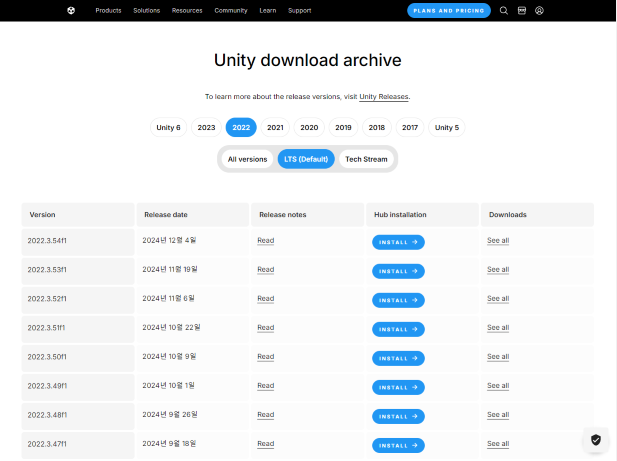The width and height of the screenshot is (617, 461).
Task: Install Unity 2022.3.49f1 via Hub
Action: coord(398,387)
